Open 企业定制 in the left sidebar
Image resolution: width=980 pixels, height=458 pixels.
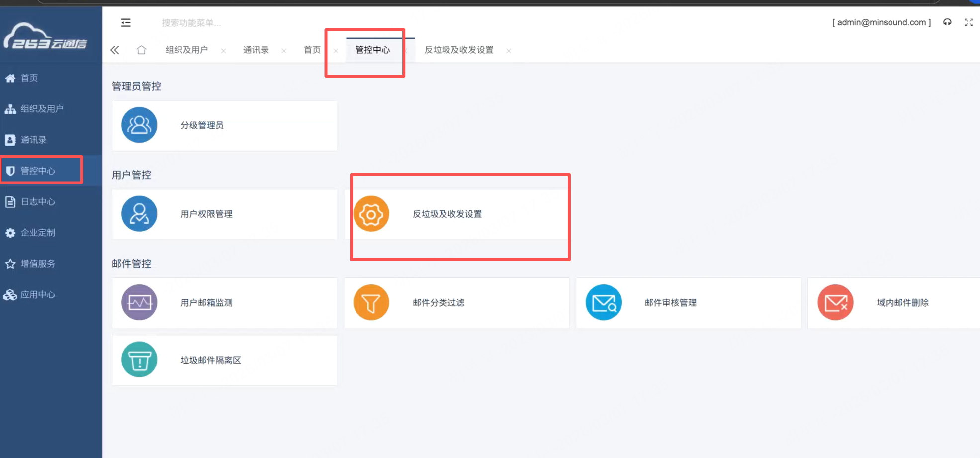coord(51,232)
